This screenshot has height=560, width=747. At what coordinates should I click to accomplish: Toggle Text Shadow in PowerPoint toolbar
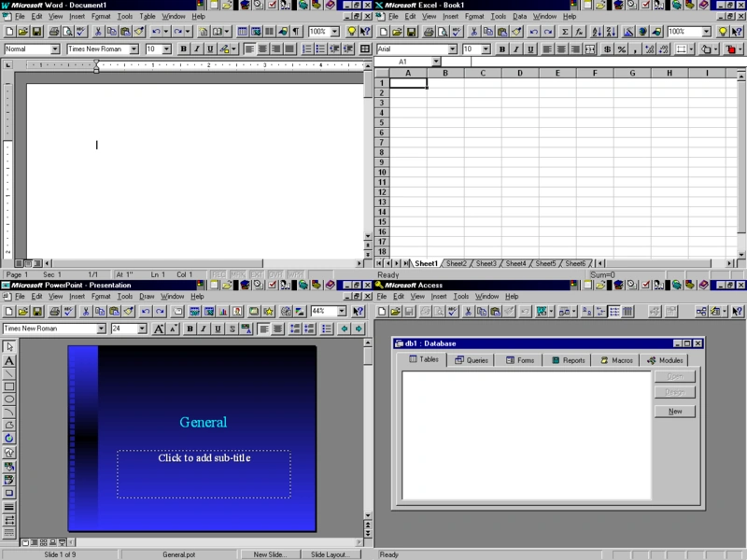tap(232, 329)
